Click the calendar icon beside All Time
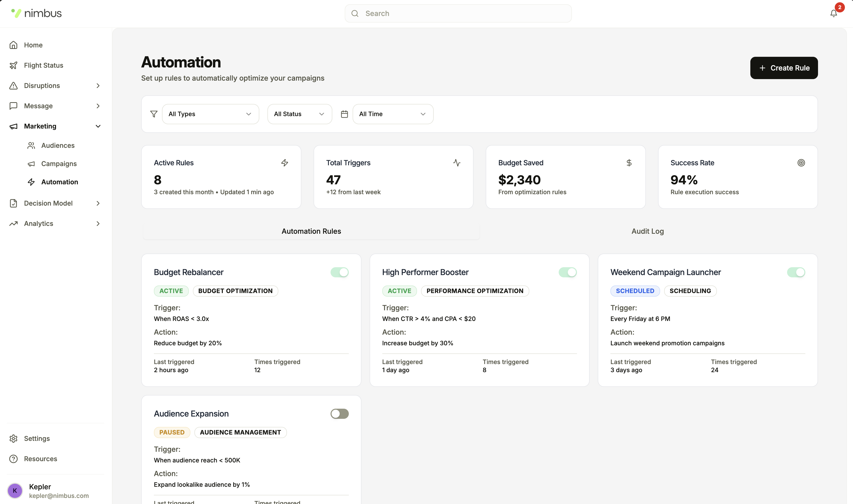The height and width of the screenshot is (504, 853). coord(344,114)
